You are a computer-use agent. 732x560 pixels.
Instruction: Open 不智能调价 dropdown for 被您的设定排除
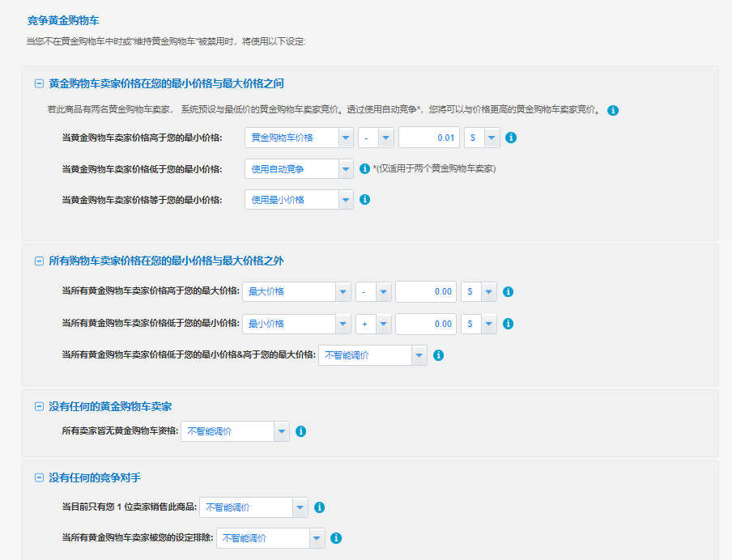pos(270,538)
